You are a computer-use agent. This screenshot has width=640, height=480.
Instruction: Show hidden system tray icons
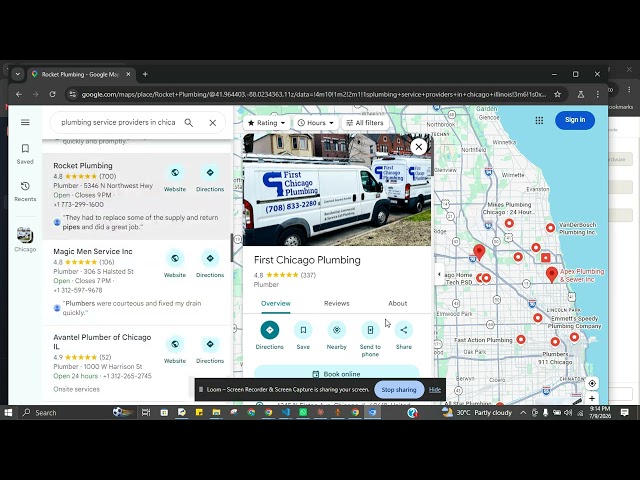(x=523, y=413)
